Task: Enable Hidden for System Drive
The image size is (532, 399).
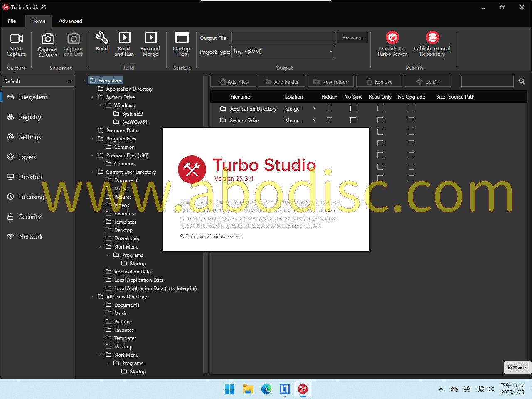Action: tap(329, 120)
